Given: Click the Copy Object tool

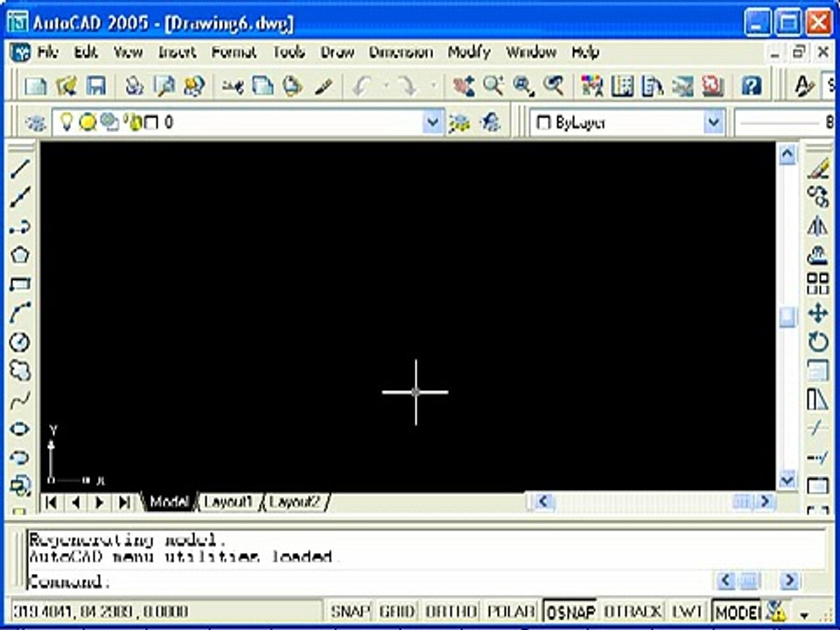Looking at the screenshot, I should [x=818, y=197].
